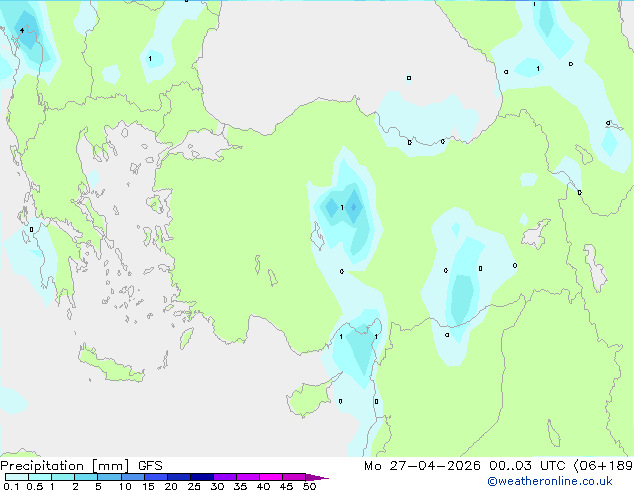Click the 15 to 20 mm legend swatch

tap(156, 477)
